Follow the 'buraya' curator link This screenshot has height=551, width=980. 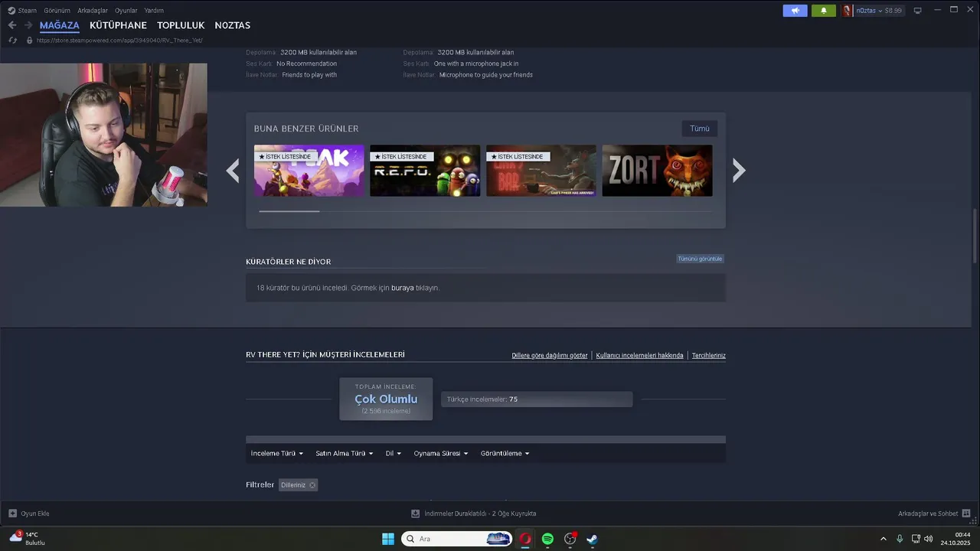tap(403, 288)
